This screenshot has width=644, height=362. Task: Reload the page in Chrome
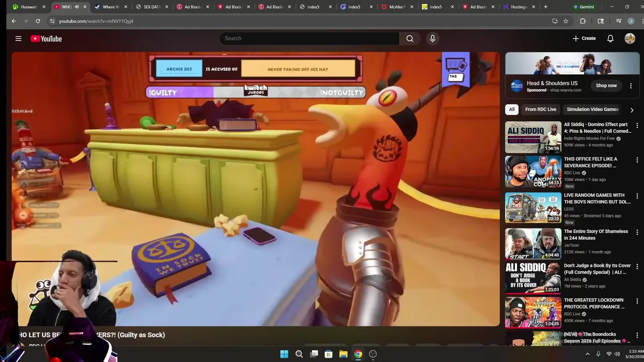[38, 21]
